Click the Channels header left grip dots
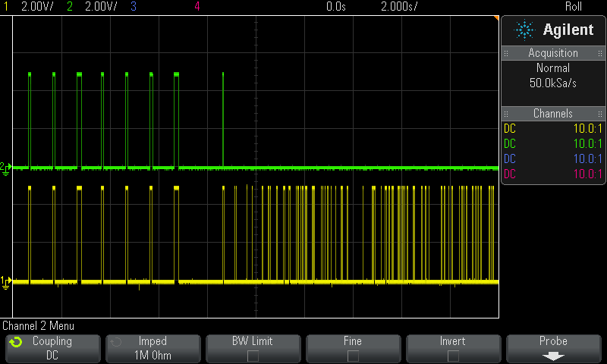Image resolution: width=607 pixels, height=364 pixels. click(x=506, y=114)
